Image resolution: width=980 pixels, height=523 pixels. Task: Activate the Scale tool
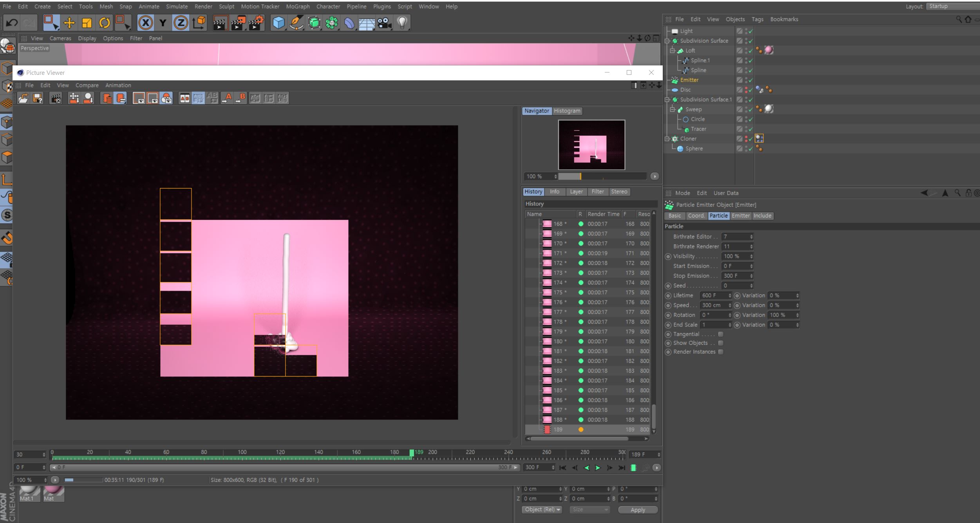coord(87,23)
